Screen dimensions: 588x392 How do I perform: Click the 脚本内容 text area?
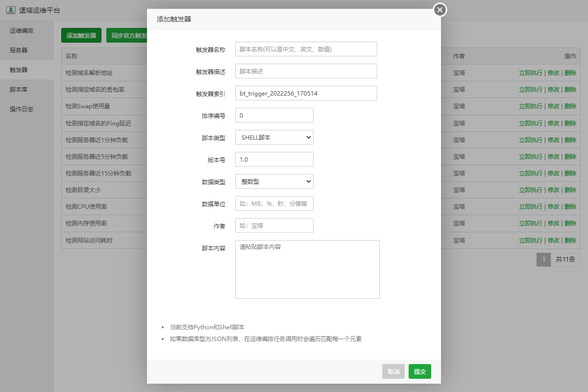[x=307, y=269]
